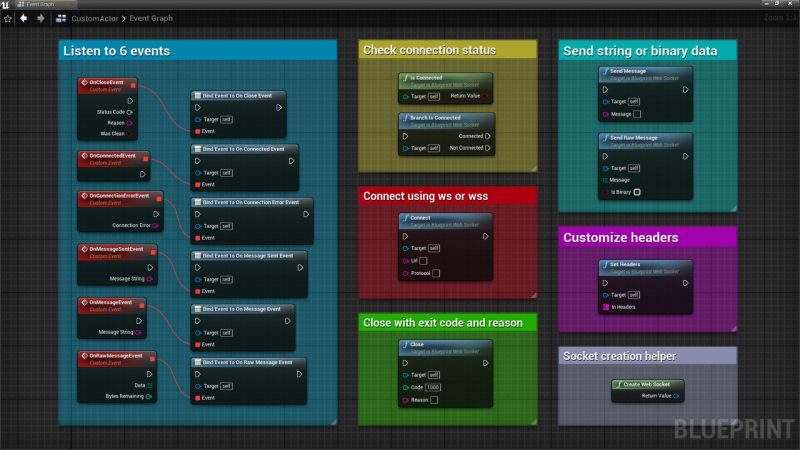Select CustomActor in the breadcrumb
The width and height of the screenshot is (800, 450).
coord(95,18)
